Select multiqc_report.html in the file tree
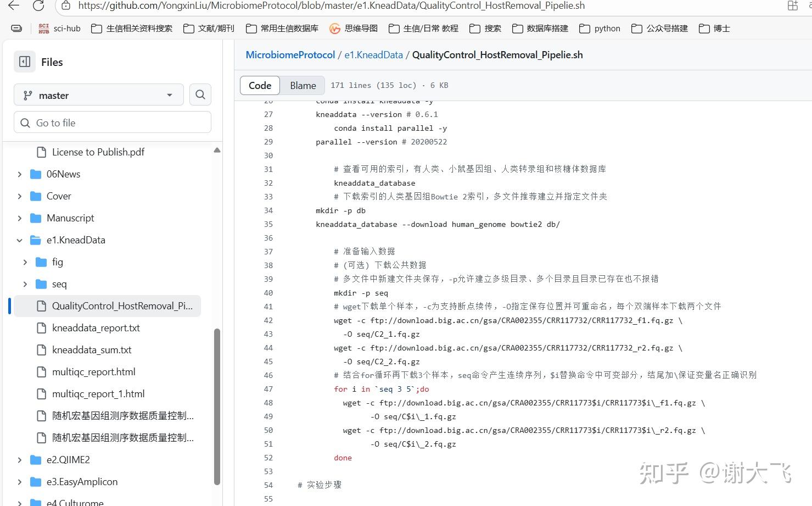 pos(93,371)
